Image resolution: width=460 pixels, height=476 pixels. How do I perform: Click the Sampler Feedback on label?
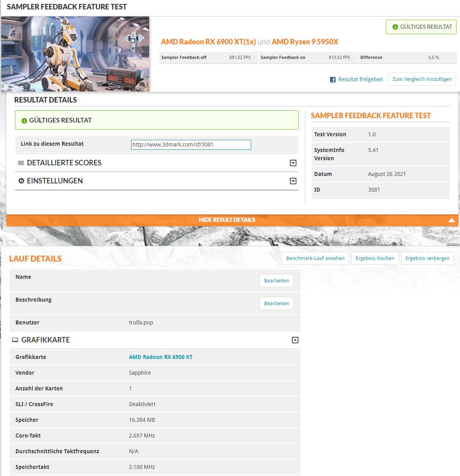tap(283, 57)
